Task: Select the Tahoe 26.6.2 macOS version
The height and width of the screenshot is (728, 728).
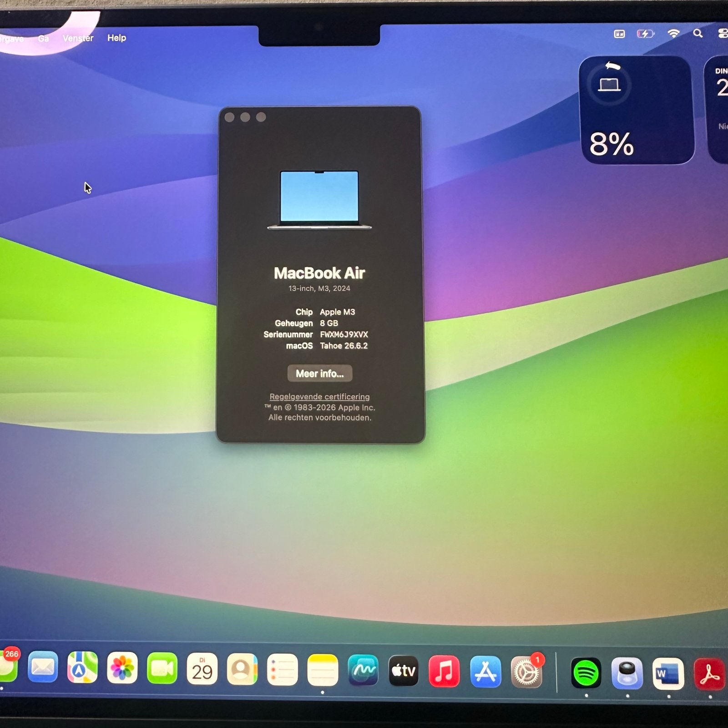Action: pyautogui.click(x=344, y=346)
